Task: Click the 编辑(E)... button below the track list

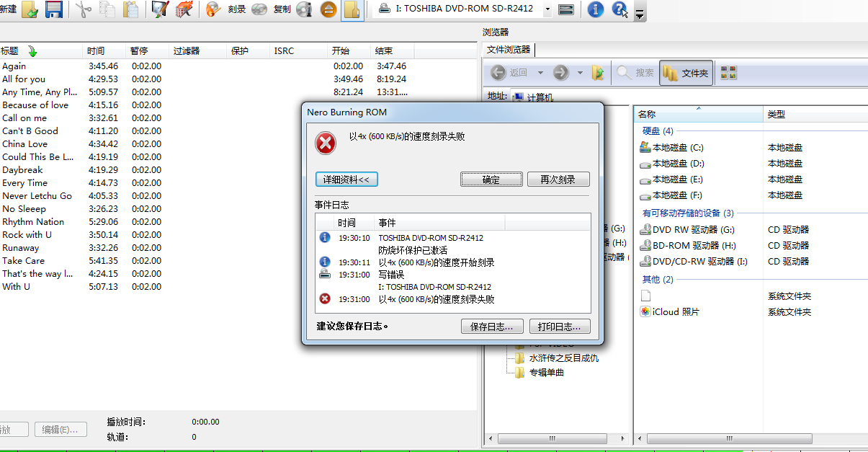Action: [x=61, y=430]
